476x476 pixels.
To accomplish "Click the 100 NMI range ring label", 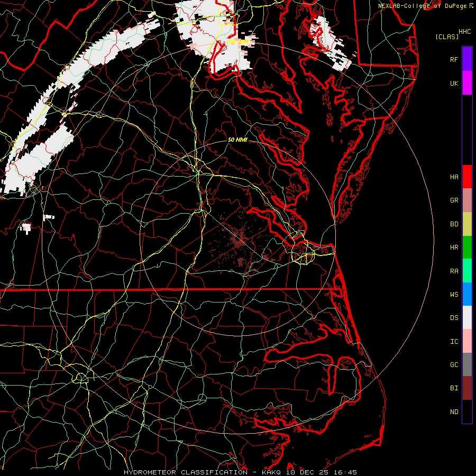I will [237, 42].
